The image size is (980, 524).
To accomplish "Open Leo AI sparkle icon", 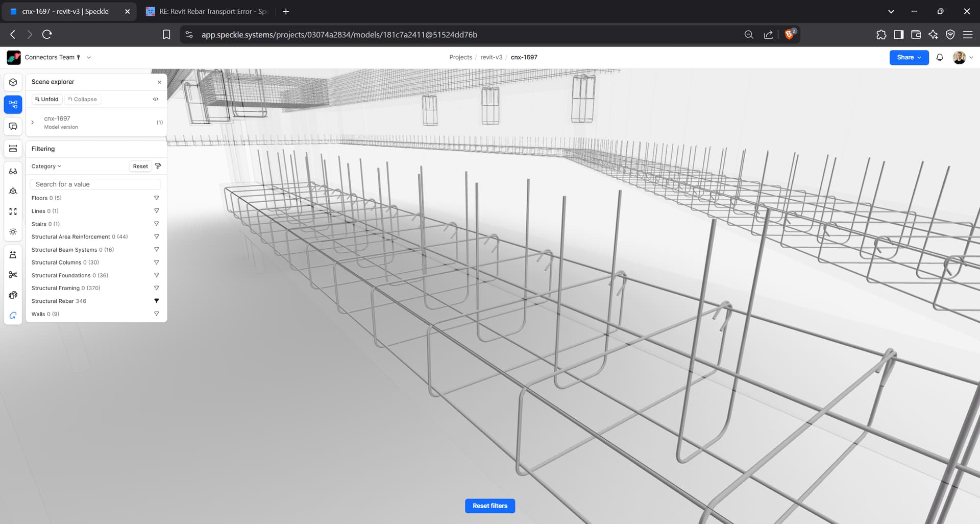I will [x=934, y=35].
